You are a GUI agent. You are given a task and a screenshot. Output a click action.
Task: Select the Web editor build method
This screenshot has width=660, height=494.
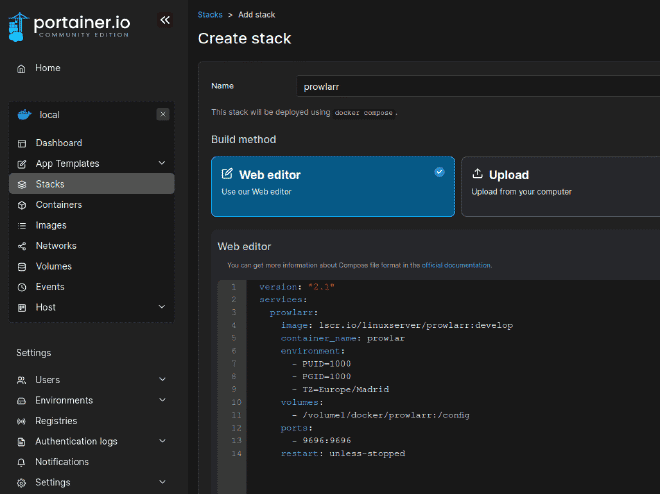[x=333, y=186]
